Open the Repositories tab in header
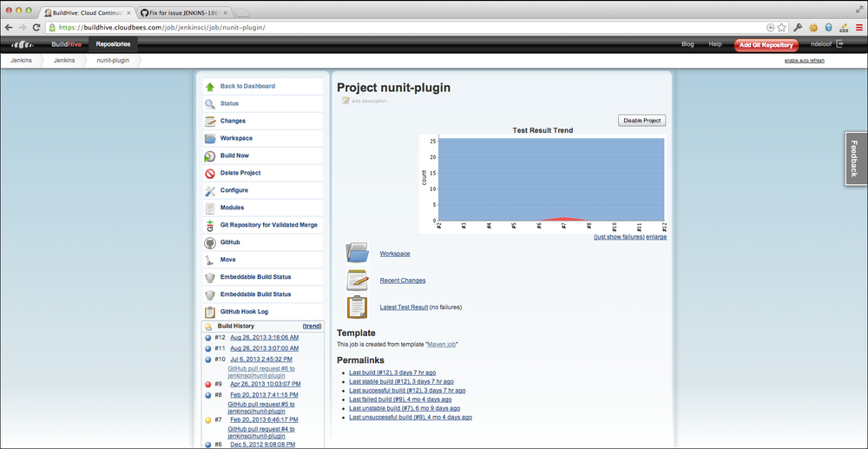 tap(113, 43)
